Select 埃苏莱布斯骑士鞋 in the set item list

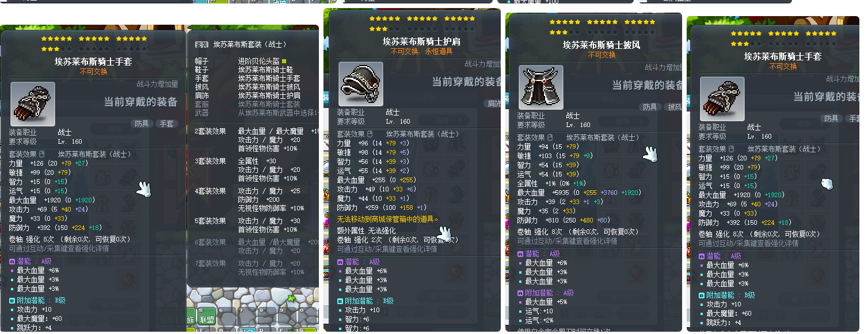(x=265, y=70)
